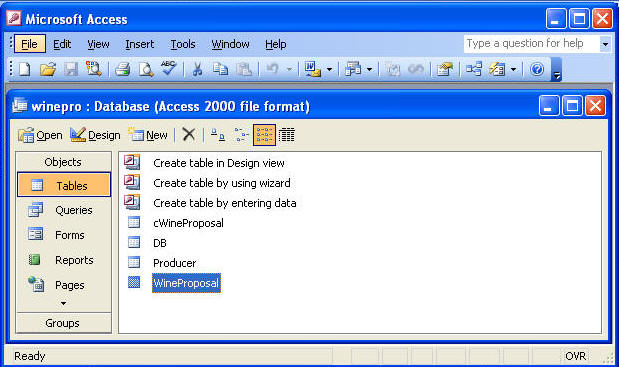Open Microsoft Access Help question mark
The image size is (619, 367).
(x=537, y=69)
